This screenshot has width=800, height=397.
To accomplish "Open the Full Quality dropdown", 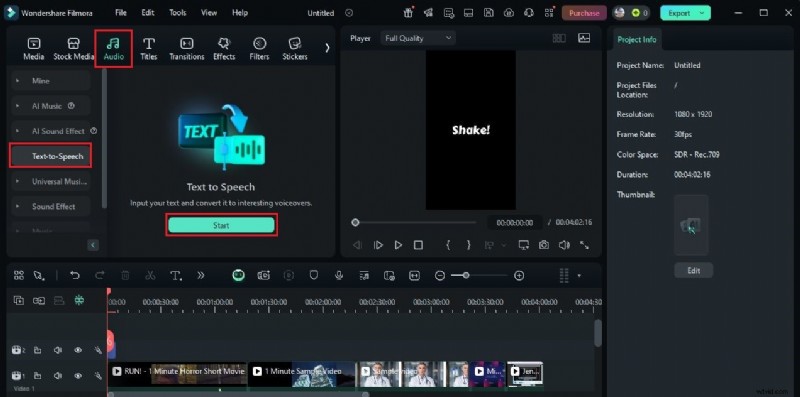I will (418, 38).
